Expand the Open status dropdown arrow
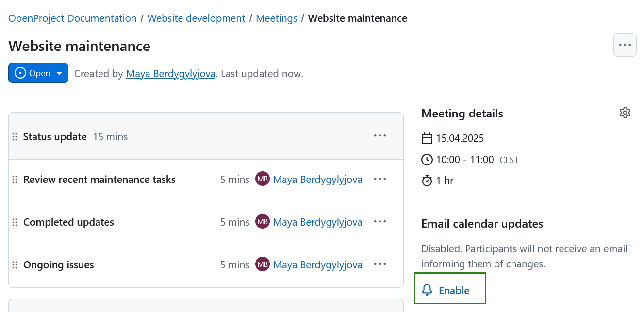The height and width of the screenshot is (312, 644). coord(59,73)
